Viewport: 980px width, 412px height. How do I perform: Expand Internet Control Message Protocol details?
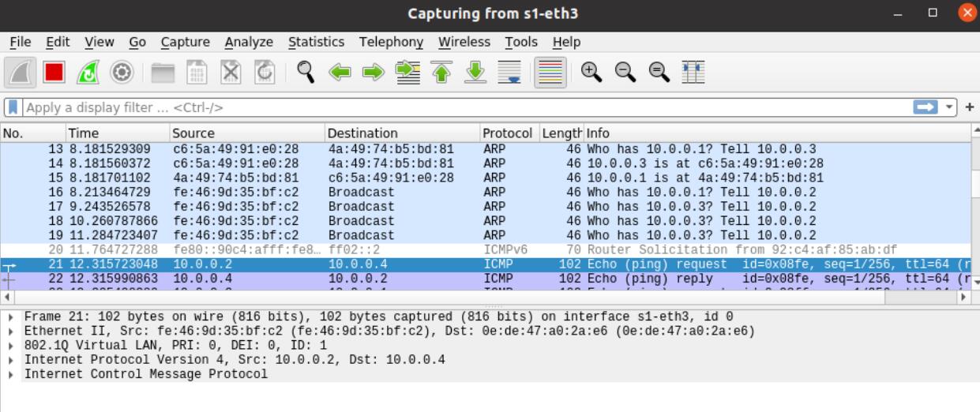tap(10, 374)
